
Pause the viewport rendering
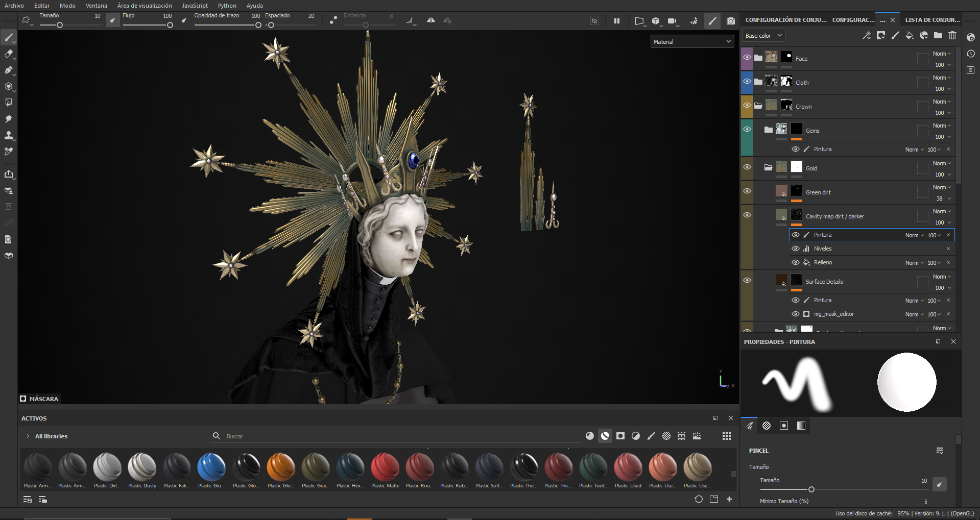point(616,21)
